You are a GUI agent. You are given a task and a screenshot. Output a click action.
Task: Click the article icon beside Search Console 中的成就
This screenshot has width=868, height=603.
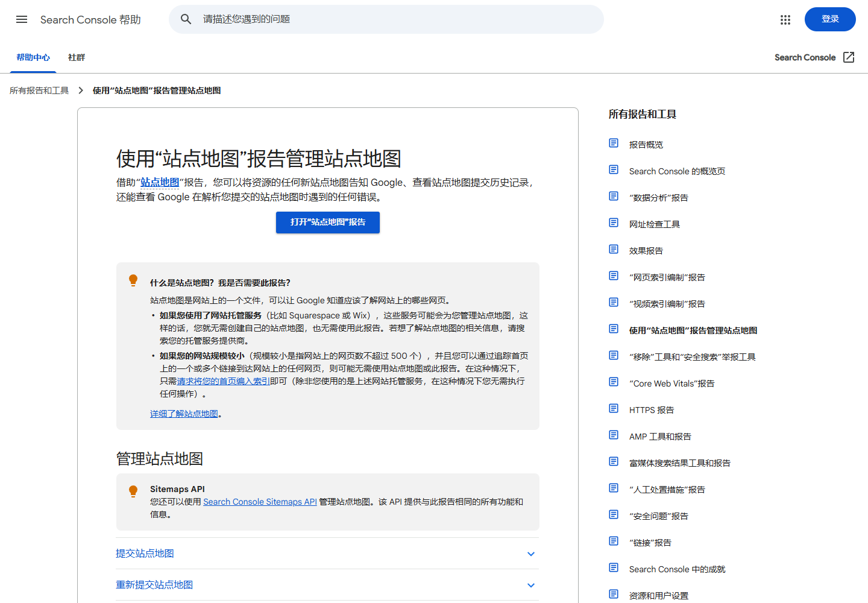pyautogui.click(x=614, y=567)
